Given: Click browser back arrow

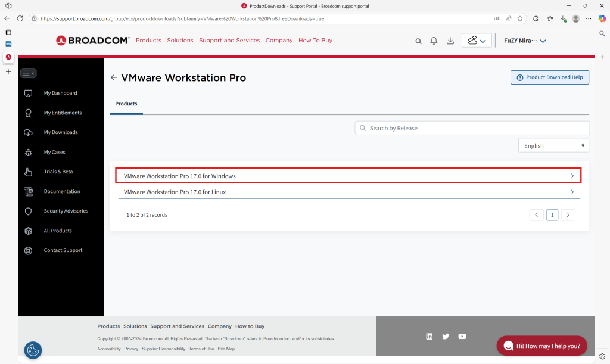Looking at the screenshot, I should pyautogui.click(x=7, y=18).
